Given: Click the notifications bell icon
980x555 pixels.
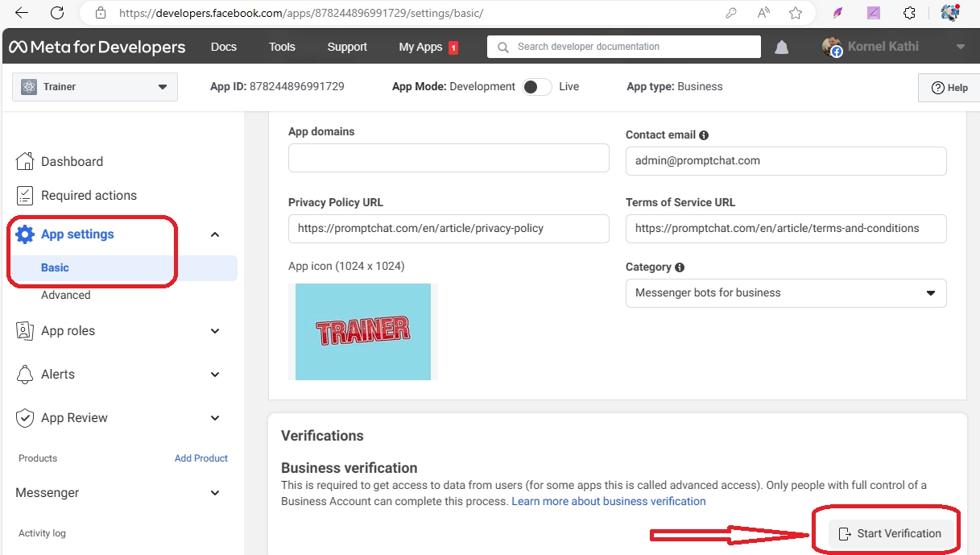Looking at the screenshot, I should (781, 48).
